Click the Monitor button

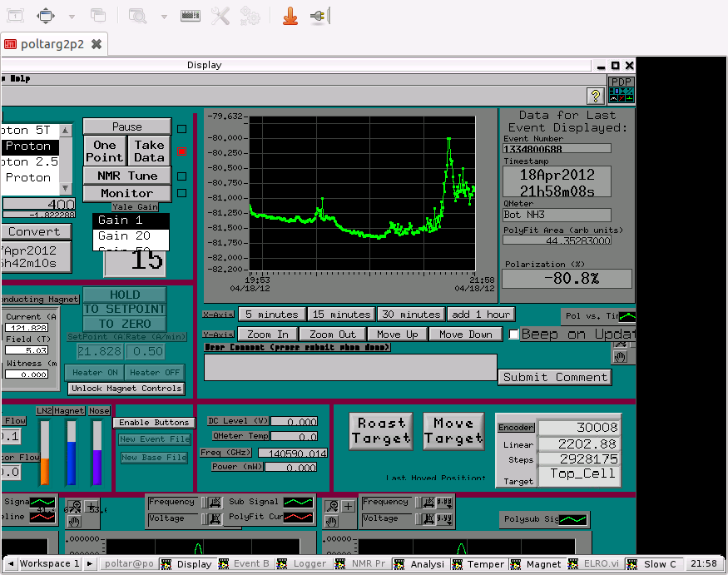[x=126, y=193]
